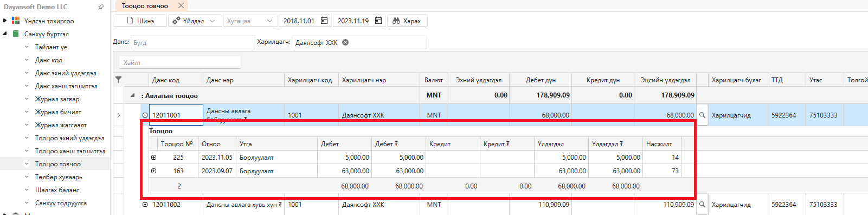
Task: Click the Данс input field
Action: point(193,42)
